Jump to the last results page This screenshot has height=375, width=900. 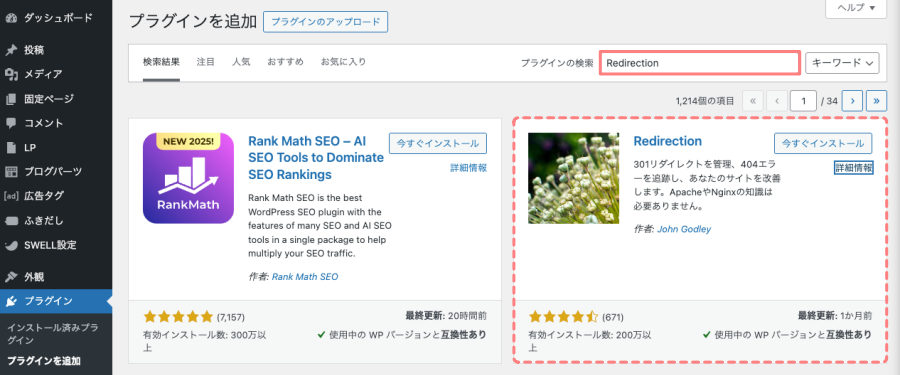[876, 101]
